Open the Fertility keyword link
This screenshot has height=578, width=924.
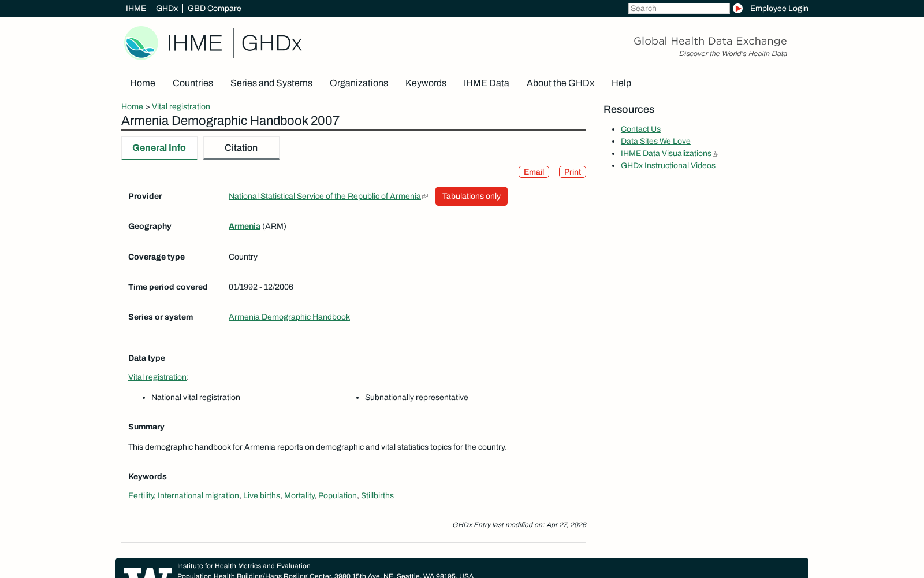[141, 495]
